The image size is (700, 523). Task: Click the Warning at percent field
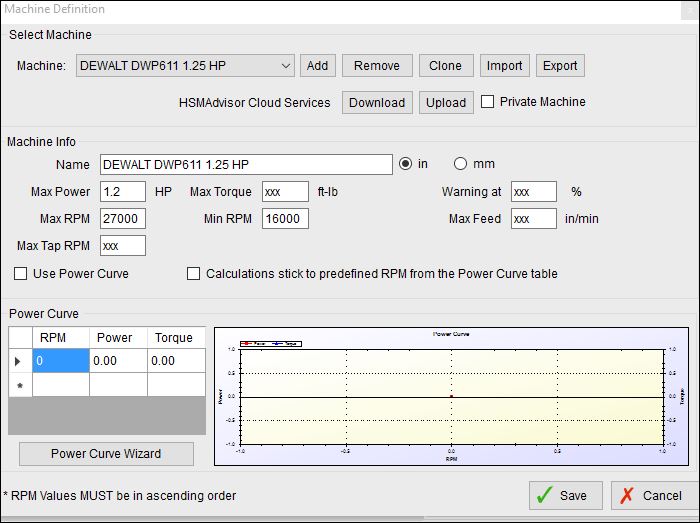534,192
